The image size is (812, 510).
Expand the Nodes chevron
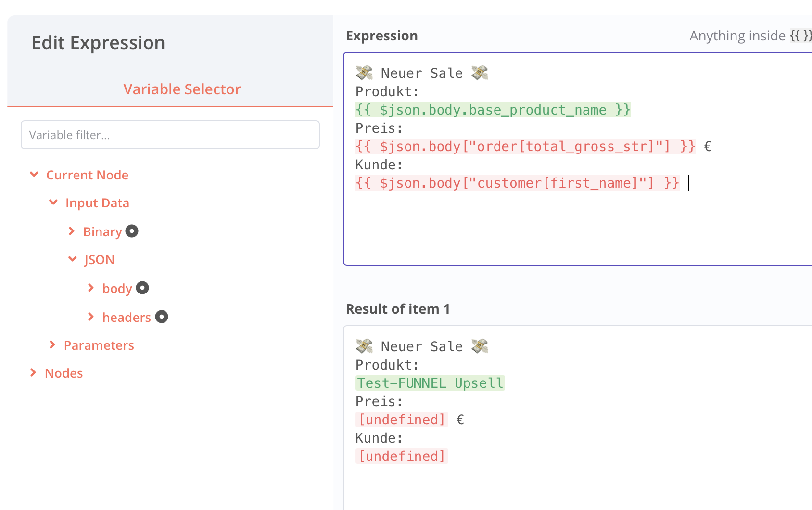pyautogui.click(x=33, y=372)
